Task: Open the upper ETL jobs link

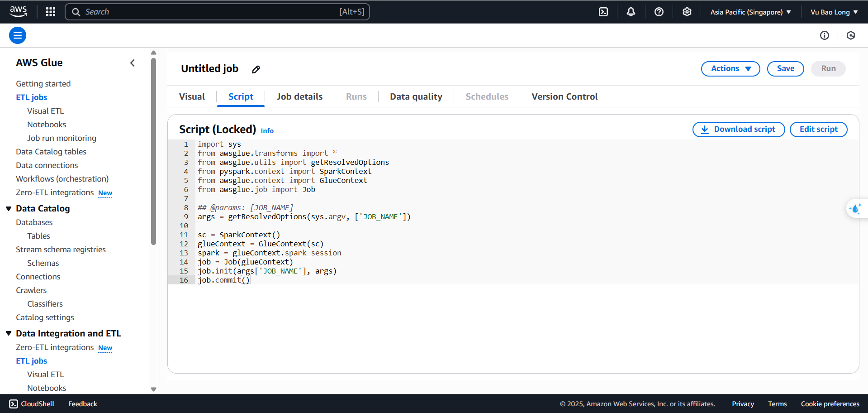Action: (32, 97)
